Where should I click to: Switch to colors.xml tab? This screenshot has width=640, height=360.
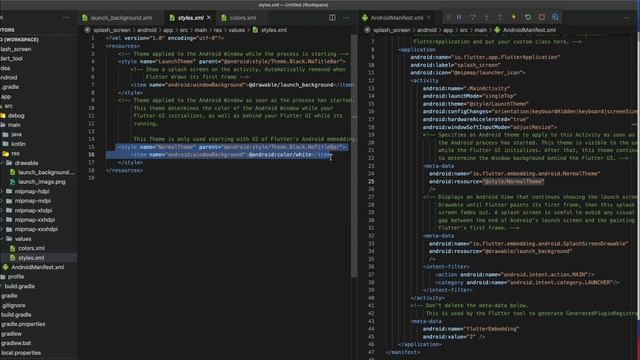pos(242,18)
